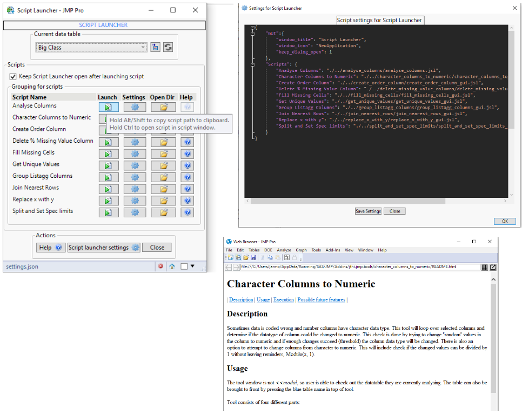Click the Save Settings button
The image size is (522, 420).
pyautogui.click(x=368, y=211)
